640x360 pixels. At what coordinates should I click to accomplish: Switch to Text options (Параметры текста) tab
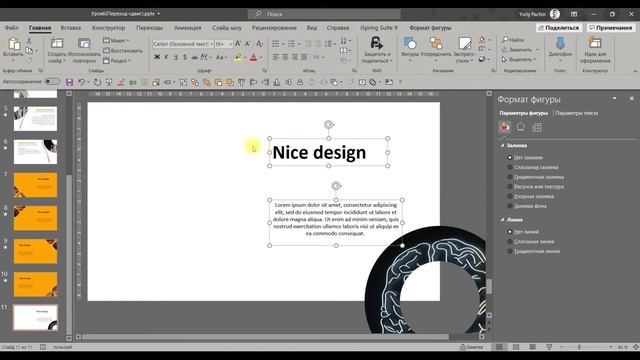tap(576, 113)
